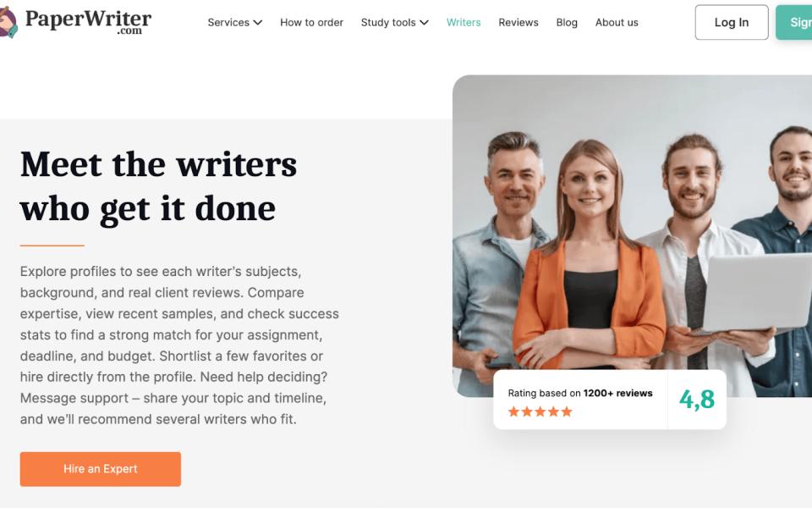This screenshot has width=812, height=508.
Task: Click the third orange rating star
Action: pyautogui.click(x=540, y=411)
